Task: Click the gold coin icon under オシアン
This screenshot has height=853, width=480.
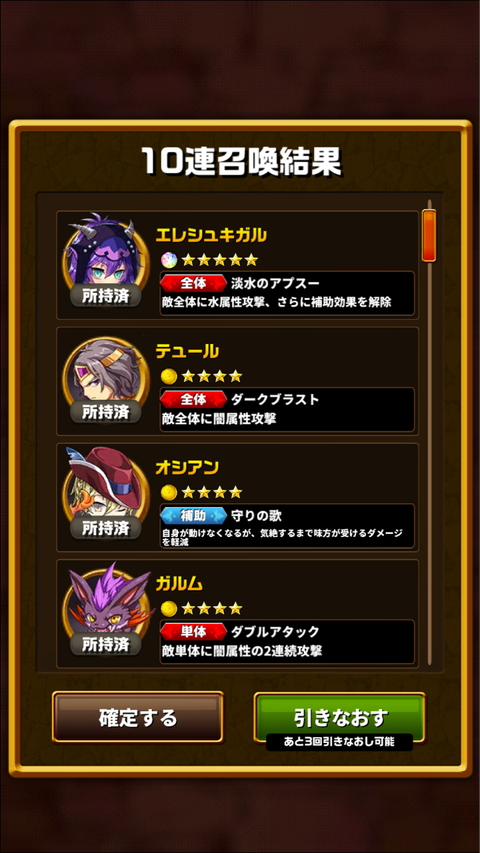Action: point(169,492)
